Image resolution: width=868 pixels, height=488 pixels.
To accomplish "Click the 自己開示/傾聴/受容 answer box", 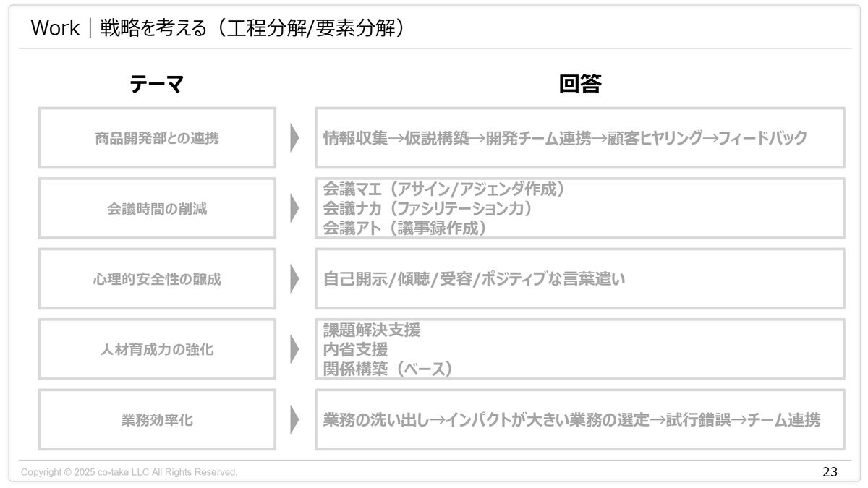I will (579, 278).
